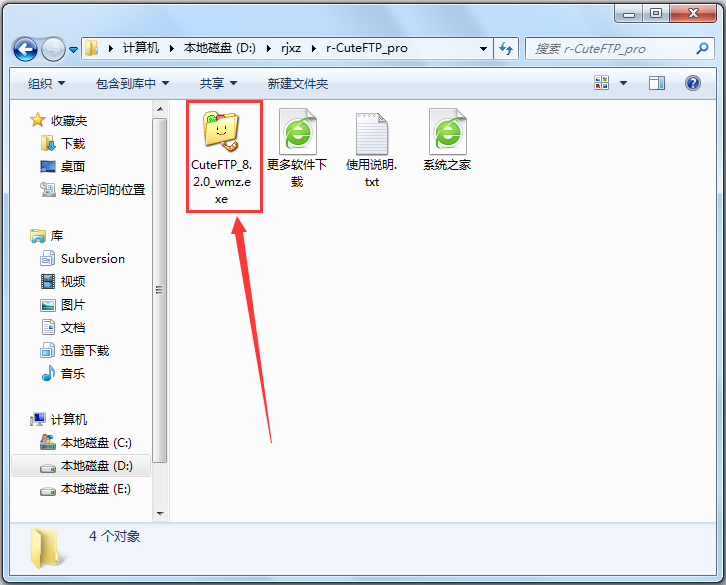Click the 桌面 icon in favorites
Image resolution: width=726 pixels, height=585 pixels.
48,166
